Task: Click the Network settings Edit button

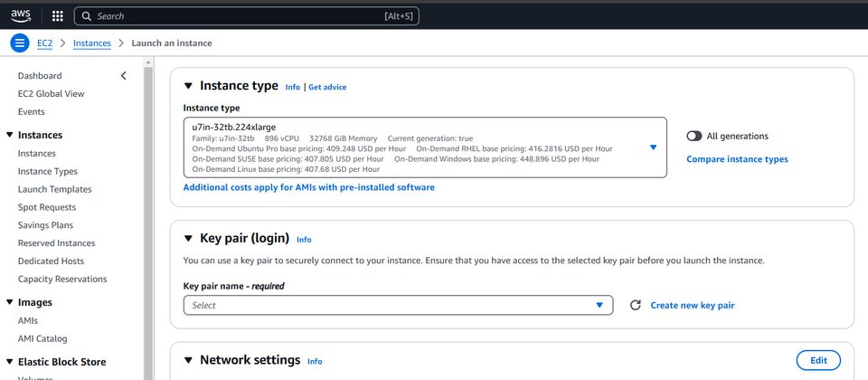Action: (818, 360)
